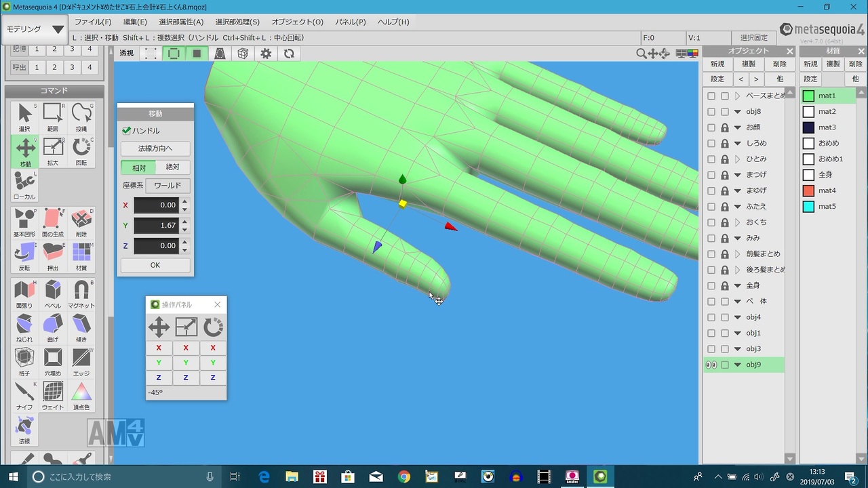This screenshot has width=868, height=488.
Task: Open the パネル(P) menu
Action: (351, 22)
